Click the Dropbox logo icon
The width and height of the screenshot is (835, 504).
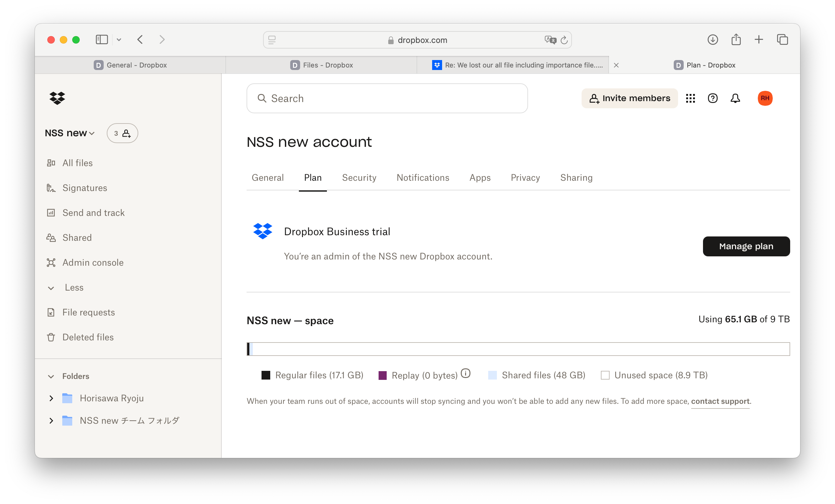coord(58,98)
